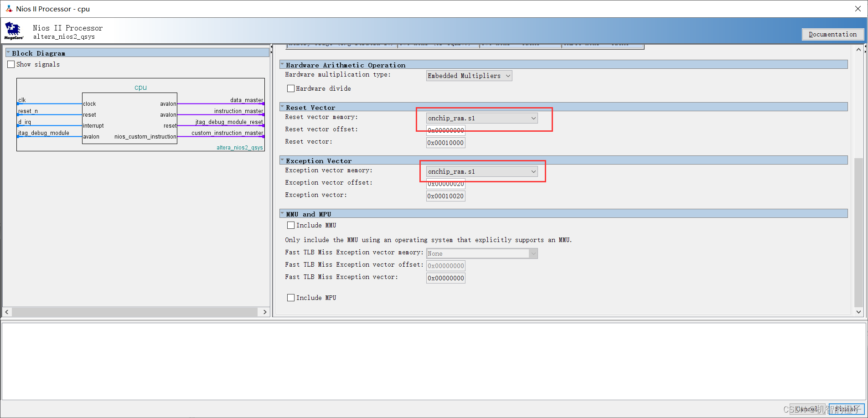Viewport: 868px width, 418px height.
Task: Click the nios_custom_instruction label in the cpu block
Action: tap(145, 136)
